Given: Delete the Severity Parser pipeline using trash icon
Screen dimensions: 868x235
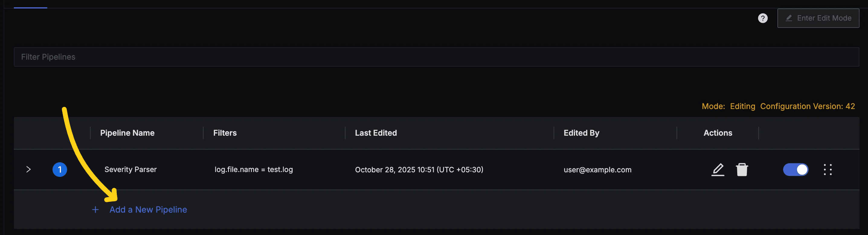Looking at the screenshot, I should coord(743,170).
